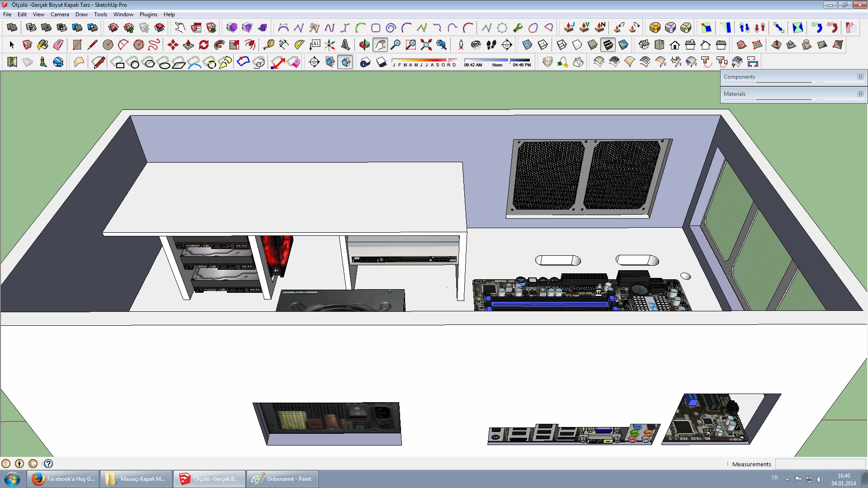Pick the pink Eraser tool
Image resolution: width=868 pixels, height=488 pixels.
(x=58, y=45)
